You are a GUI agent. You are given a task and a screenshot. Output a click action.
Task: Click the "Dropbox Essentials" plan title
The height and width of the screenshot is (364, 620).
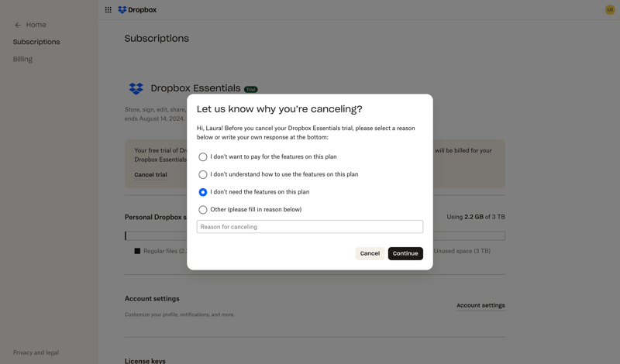tap(195, 88)
